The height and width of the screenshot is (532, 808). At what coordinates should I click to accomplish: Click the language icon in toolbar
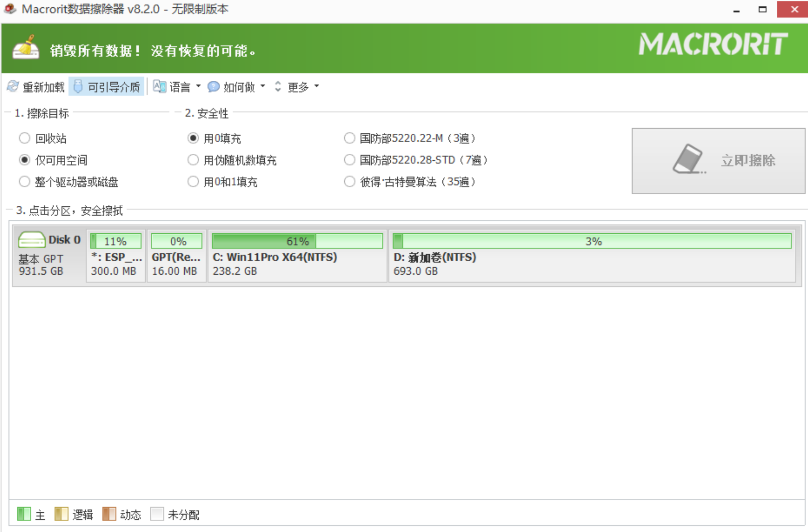coord(159,86)
